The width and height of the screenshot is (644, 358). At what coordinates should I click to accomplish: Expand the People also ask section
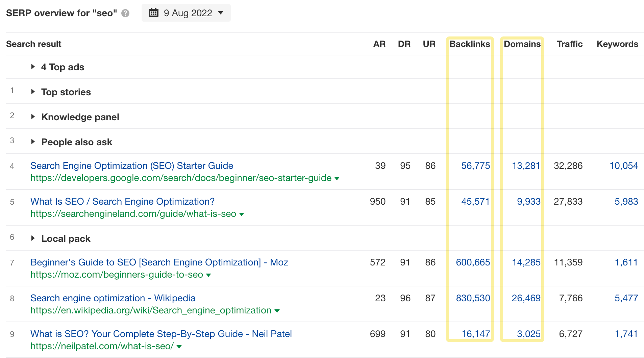[x=33, y=142]
